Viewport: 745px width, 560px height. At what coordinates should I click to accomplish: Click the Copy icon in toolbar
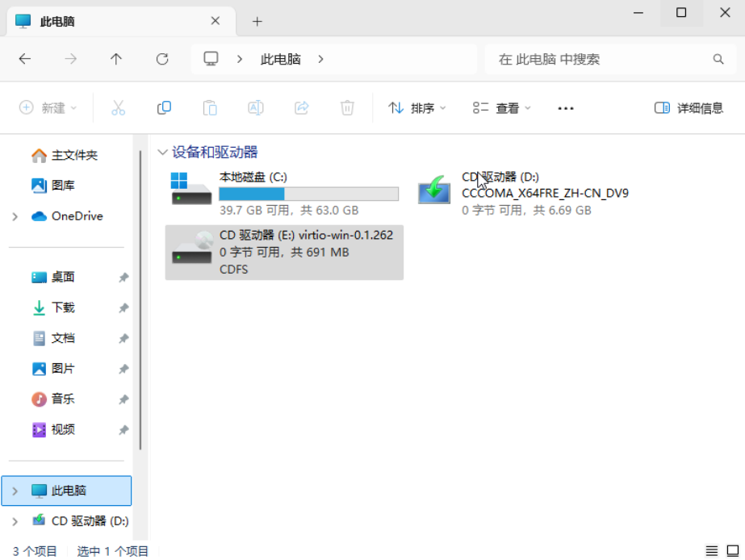coord(164,107)
